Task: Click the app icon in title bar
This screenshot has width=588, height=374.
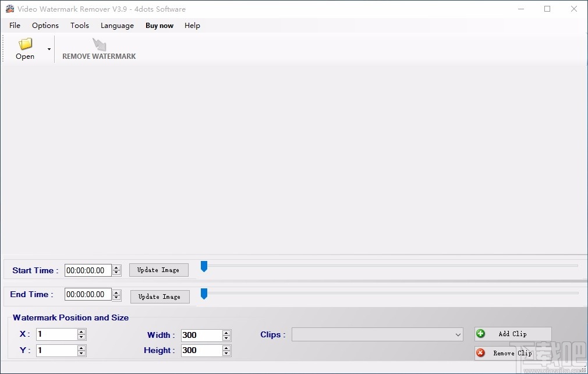Action: tap(10, 9)
